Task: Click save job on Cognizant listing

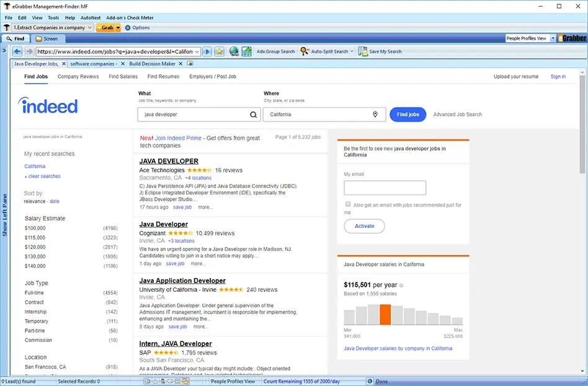Action: click(175, 264)
